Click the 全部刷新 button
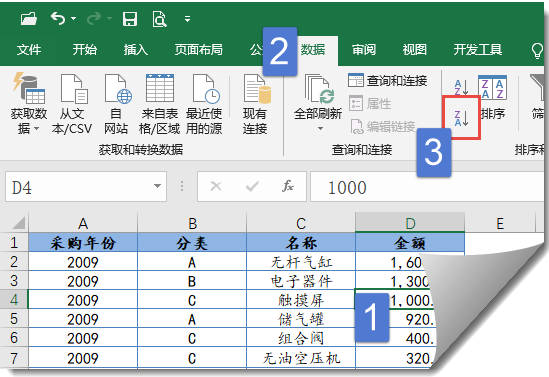Image resolution: width=549 pixels, height=377 pixels. [x=318, y=96]
